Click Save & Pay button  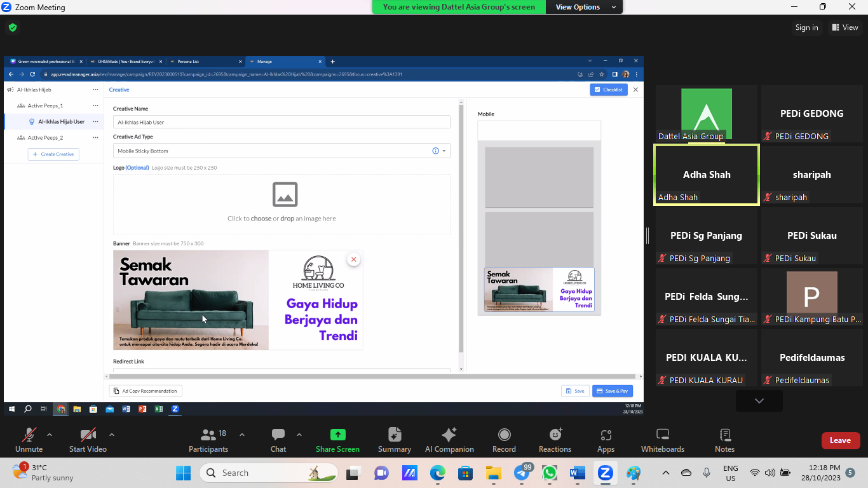pyautogui.click(x=613, y=391)
